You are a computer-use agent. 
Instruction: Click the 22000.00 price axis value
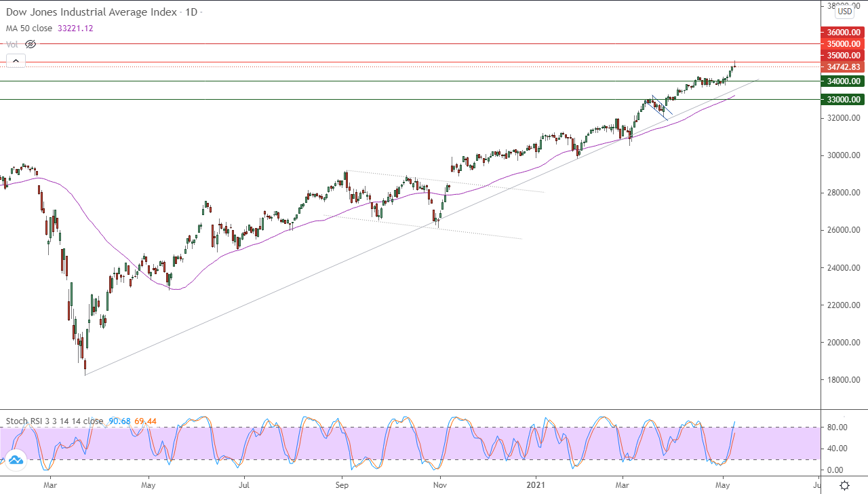pyautogui.click(x=843, y=305)
